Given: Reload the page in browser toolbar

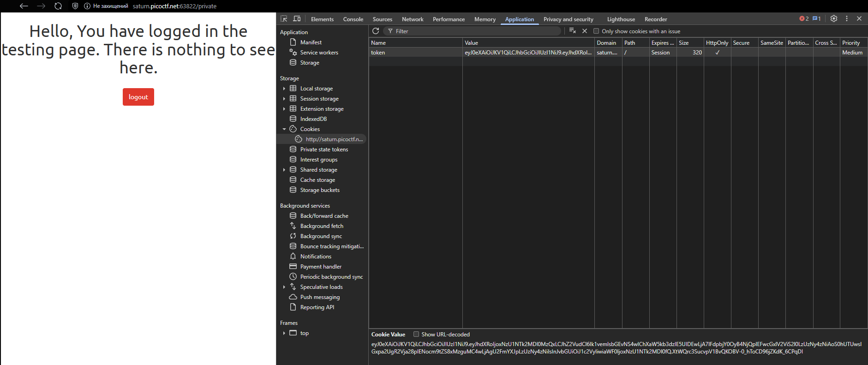Looking at the screenshot, I should [58, 6].
